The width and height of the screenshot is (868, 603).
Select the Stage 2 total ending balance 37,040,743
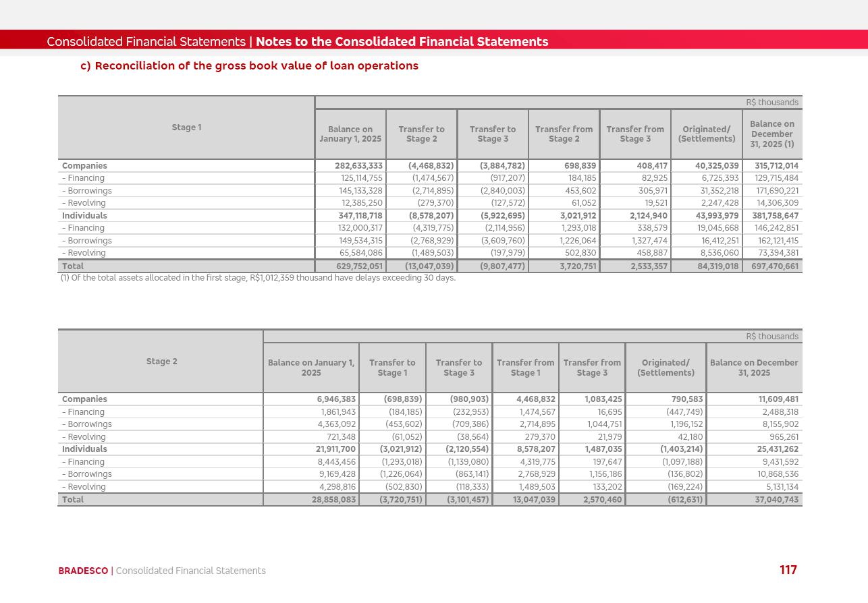[x=776, y=500]
